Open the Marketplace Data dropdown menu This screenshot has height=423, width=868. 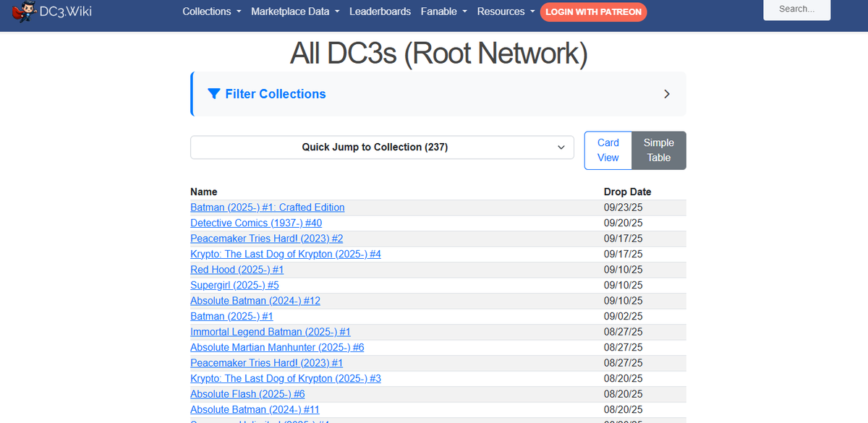click(x=296, y=12)
